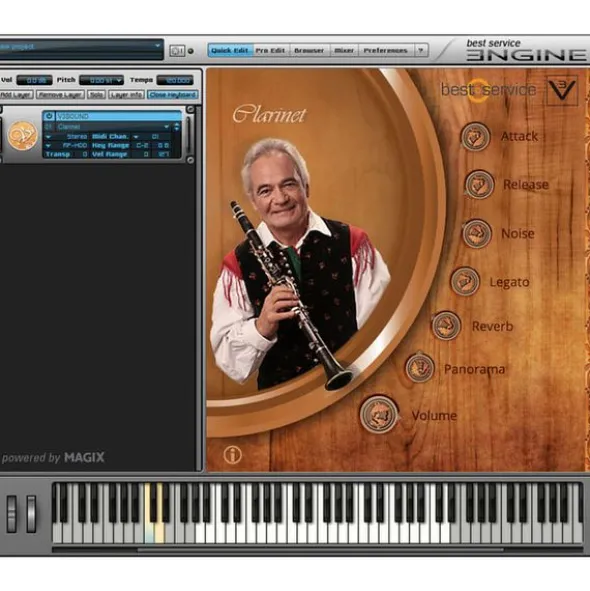Screen dimensions: 590x591
Task: Click the V3 logo badge
Action: [562, 90]
